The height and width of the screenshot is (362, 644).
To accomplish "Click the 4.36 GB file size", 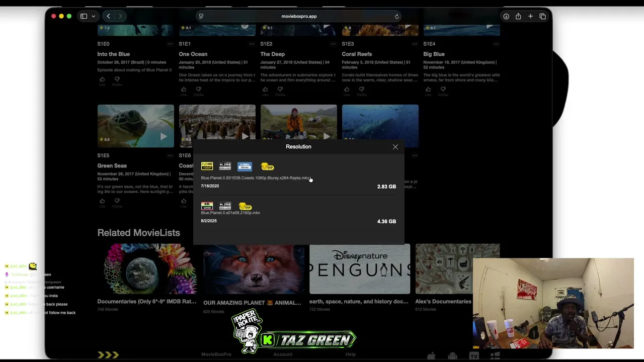I will pyautogui.click(x=386, y=221).
